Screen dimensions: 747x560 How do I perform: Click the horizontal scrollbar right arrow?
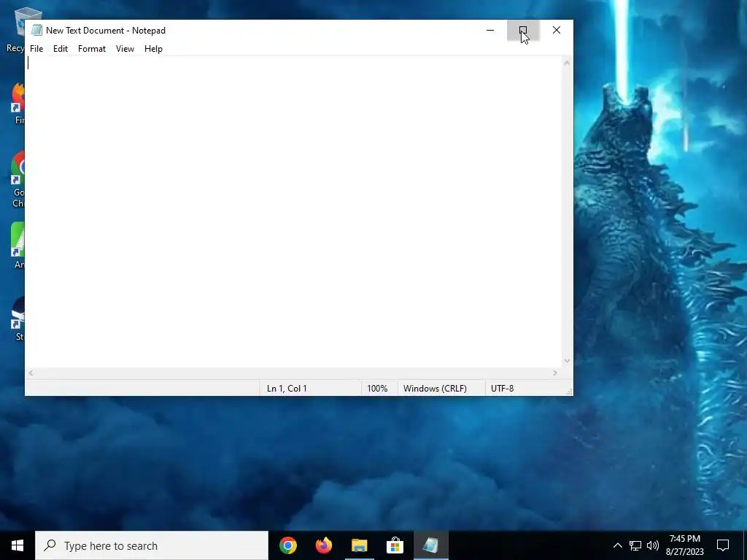555,373
